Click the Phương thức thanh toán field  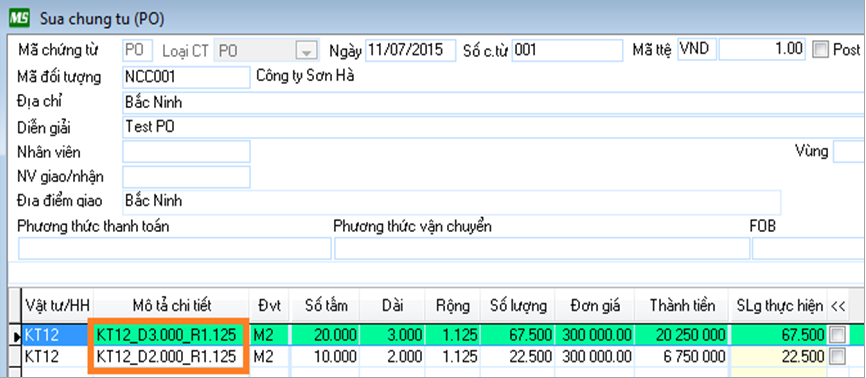tap(175, 249)
